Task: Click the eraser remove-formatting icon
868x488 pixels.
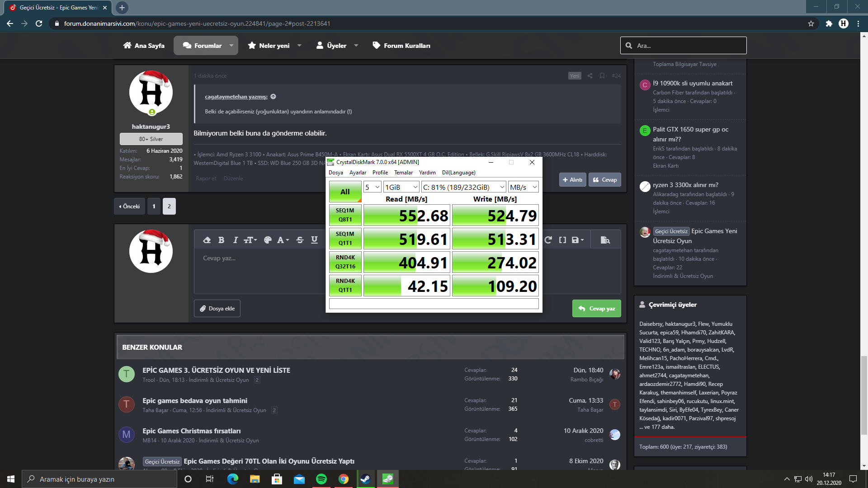Action: tap(207, 240)
